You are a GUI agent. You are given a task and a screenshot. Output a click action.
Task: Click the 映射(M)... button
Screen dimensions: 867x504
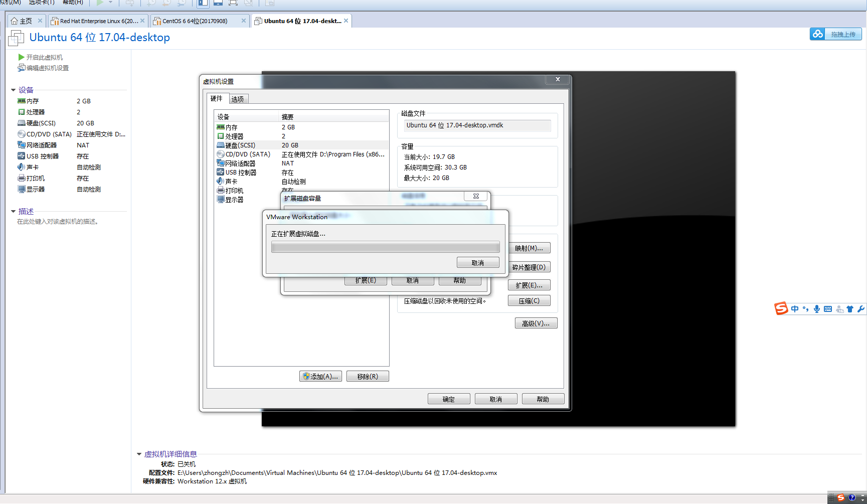(529, 248)
